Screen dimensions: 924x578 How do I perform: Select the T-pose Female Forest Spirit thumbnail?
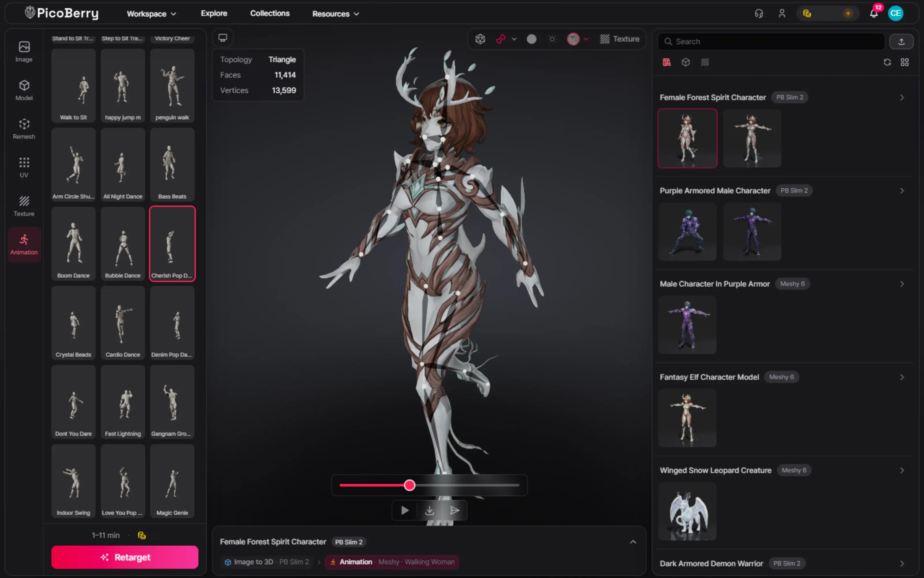752,138
